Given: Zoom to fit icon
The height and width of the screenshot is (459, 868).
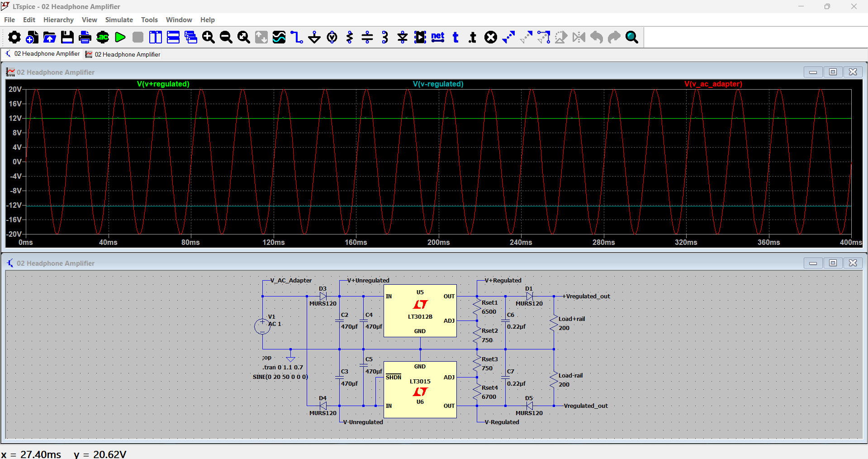Looking at the screenshot, I should [x=244, y=37].
